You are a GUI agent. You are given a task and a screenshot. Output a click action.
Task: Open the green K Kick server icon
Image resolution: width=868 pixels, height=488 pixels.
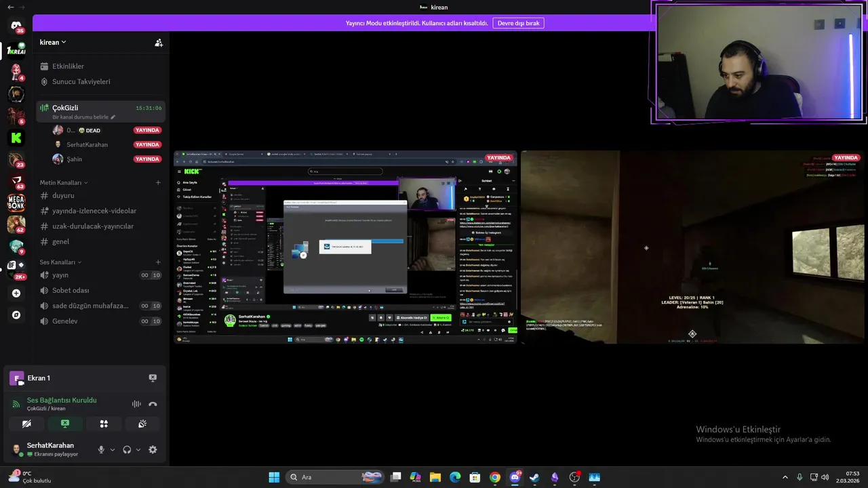click(16, 138)
